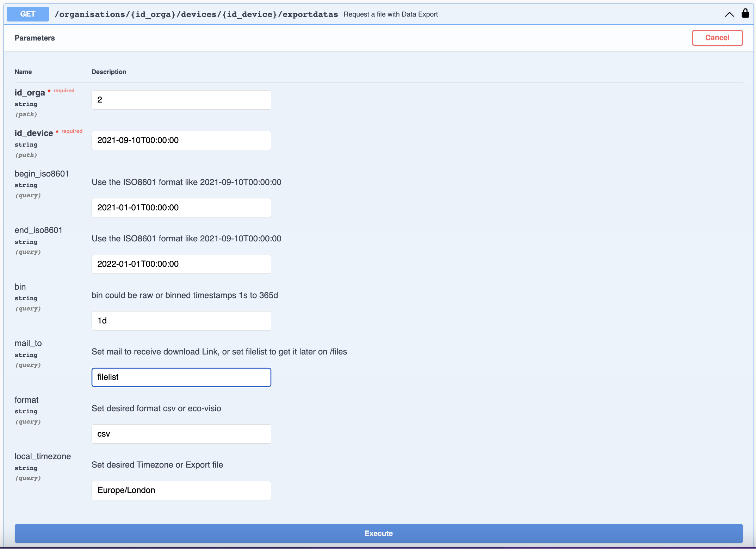Click the format csv input
This screenshot has width=756, height=549.
click(181, 434)
